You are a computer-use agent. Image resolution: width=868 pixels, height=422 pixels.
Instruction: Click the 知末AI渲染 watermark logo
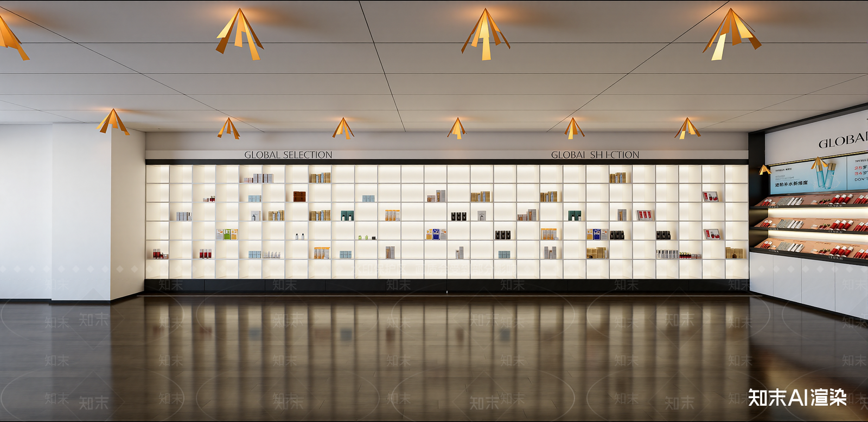point(797,398)
